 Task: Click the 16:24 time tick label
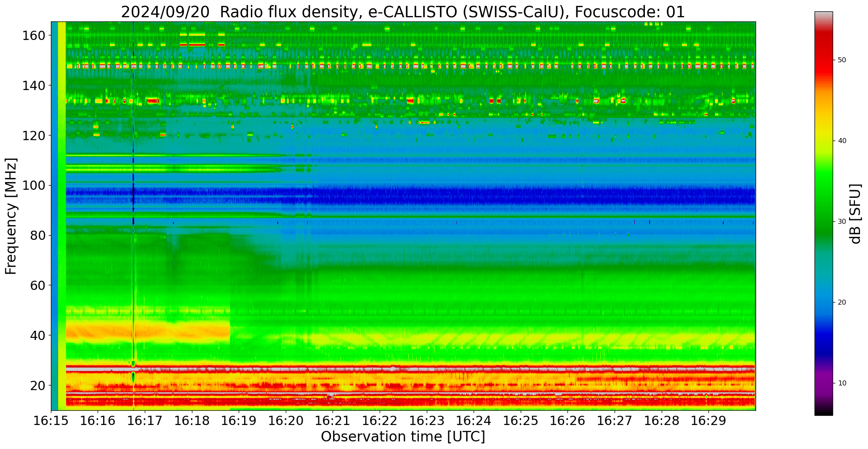click(474, 421)
